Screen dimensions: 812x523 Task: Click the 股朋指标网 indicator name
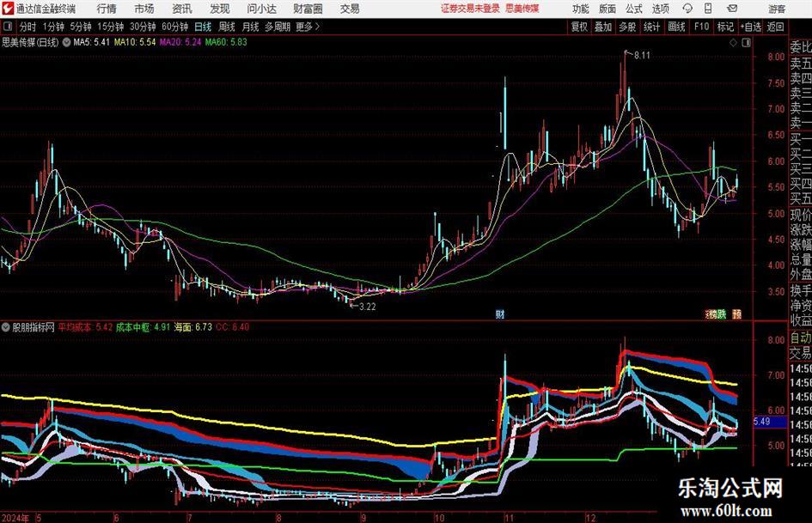click(34, 327)
